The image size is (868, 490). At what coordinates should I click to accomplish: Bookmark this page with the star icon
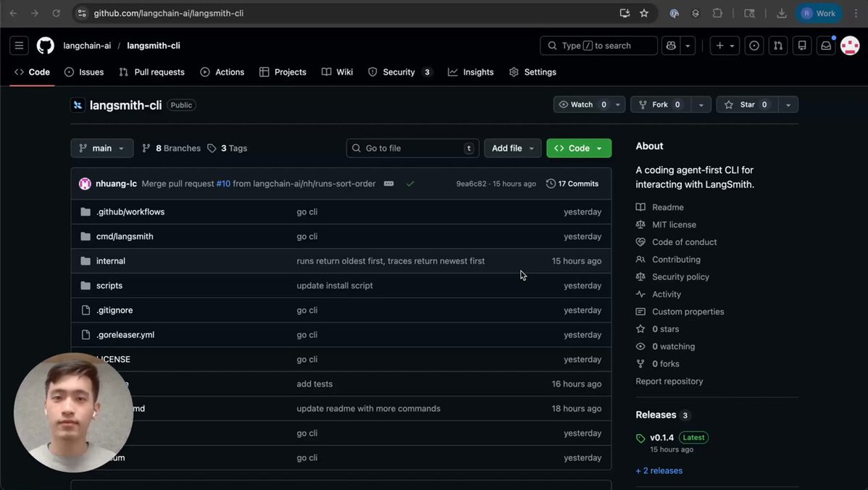pos(644,13)
